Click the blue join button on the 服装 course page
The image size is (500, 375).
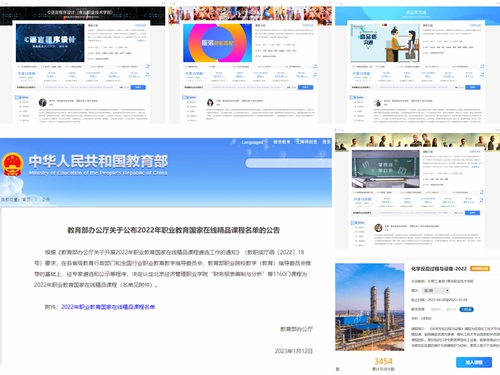(305, 87)
